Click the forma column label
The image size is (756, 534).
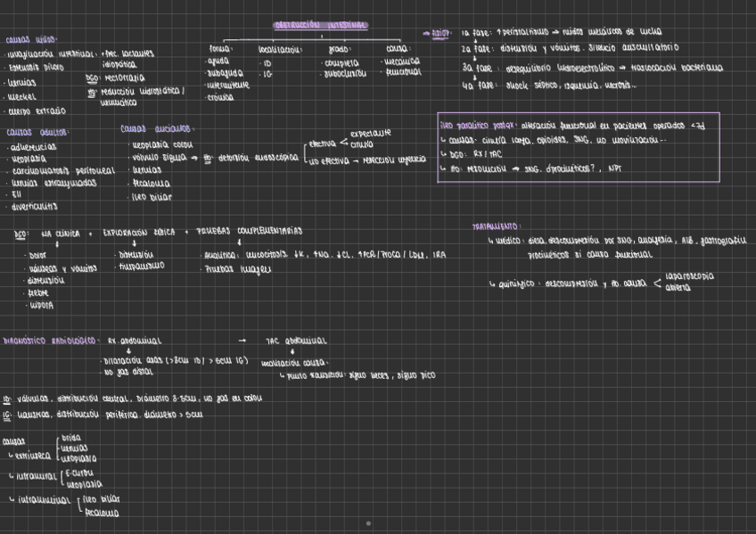click(x=220, y=48)
